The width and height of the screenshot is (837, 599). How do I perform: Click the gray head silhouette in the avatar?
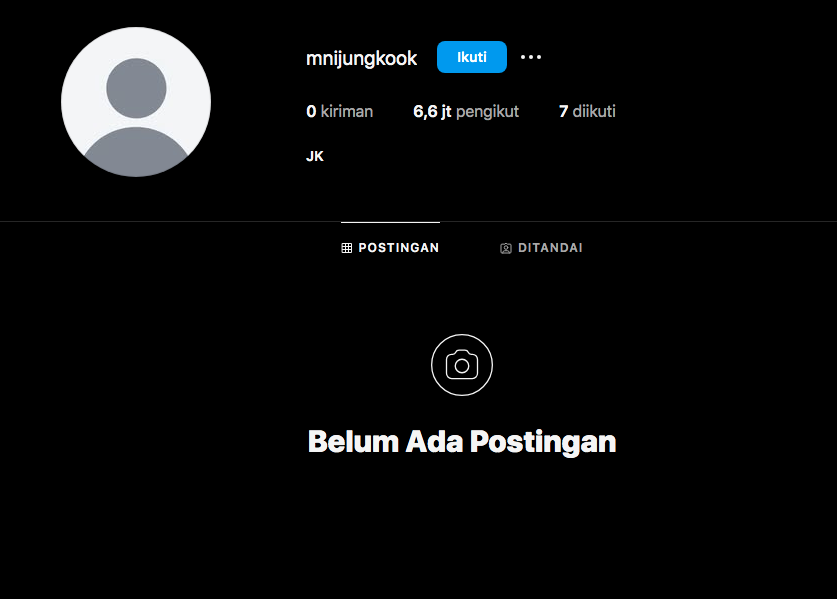click(x=136, y=88)
